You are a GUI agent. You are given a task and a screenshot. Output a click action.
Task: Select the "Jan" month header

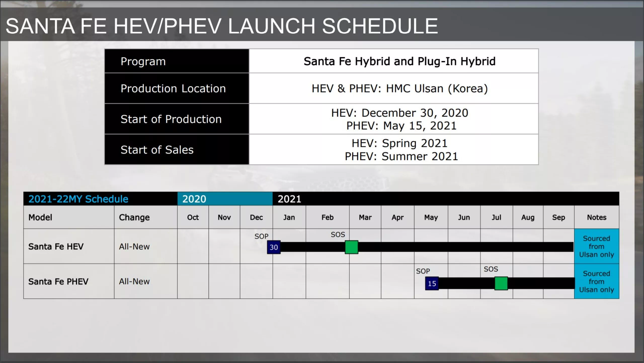point(289,217)
